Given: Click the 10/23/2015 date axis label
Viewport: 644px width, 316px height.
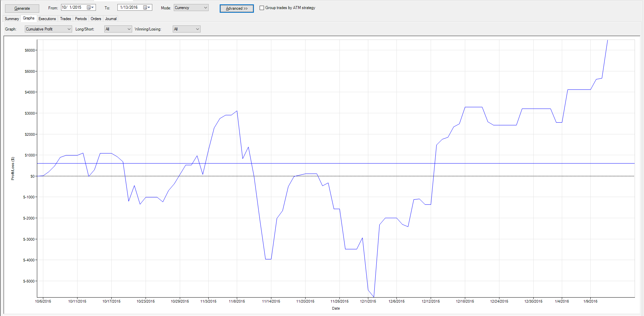Looking at the screenshot, I should point(146,301).
